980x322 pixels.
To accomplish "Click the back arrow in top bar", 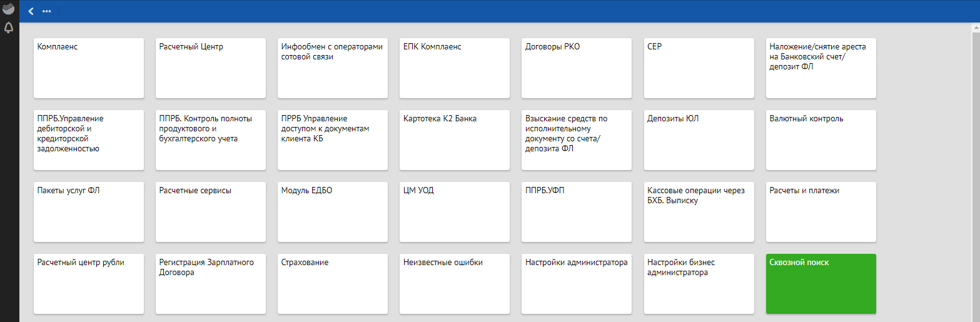I will tap(31, 11).
